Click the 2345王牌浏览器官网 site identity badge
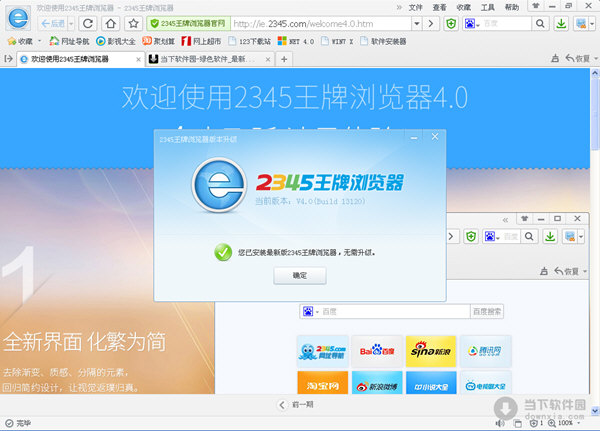600x431 pixels. [x=189, y=24]
